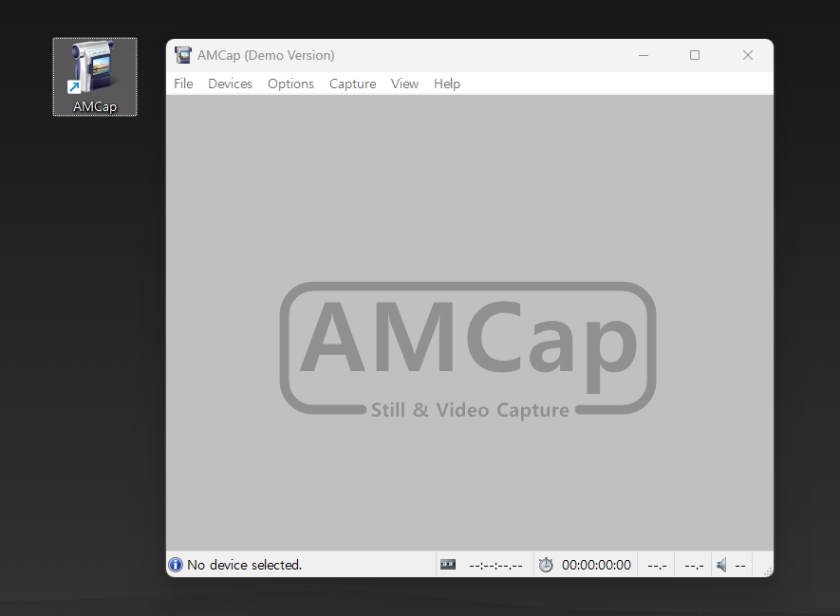Click the "No device selected" status message

(x=243, y=564)
